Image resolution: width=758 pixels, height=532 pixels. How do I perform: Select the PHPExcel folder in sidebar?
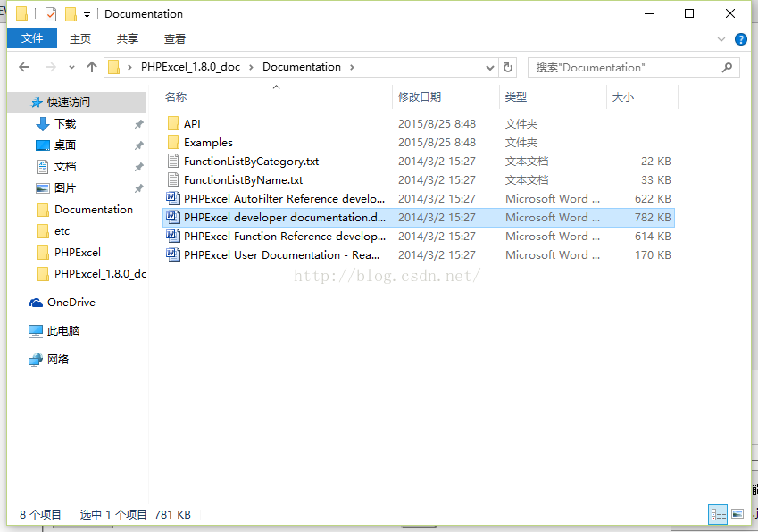[x=78, y=253]
